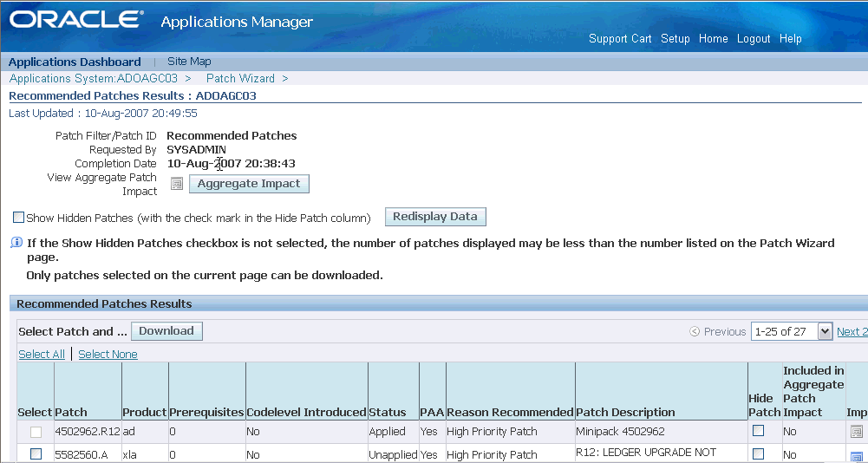Click the Select None link

click(108, 354)
